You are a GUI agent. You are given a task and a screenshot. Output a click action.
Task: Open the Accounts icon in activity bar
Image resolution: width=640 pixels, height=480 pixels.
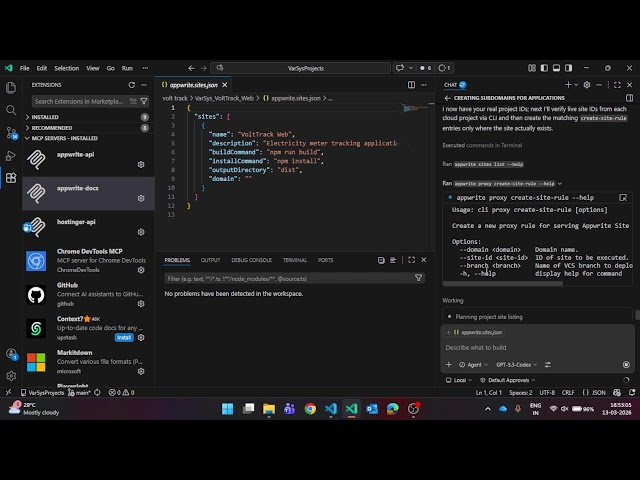point(11,353)
